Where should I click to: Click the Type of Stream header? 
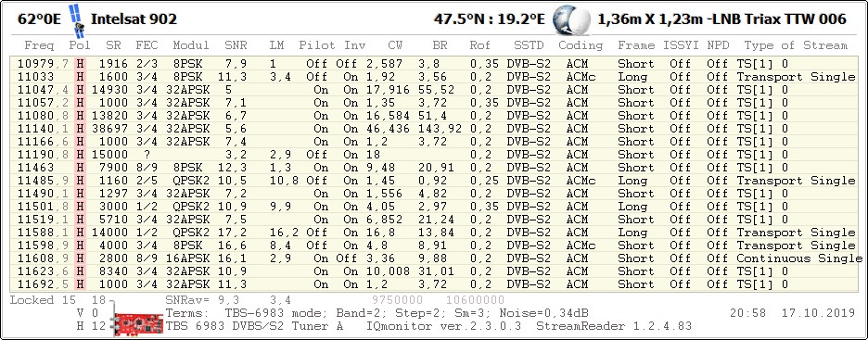coord(796,46)
